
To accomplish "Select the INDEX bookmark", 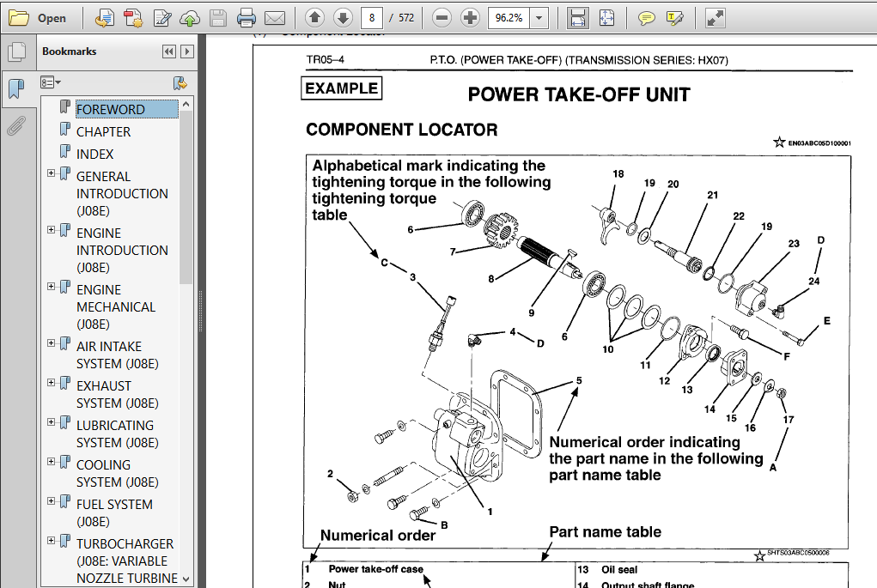I will click(x=94, y=155).
